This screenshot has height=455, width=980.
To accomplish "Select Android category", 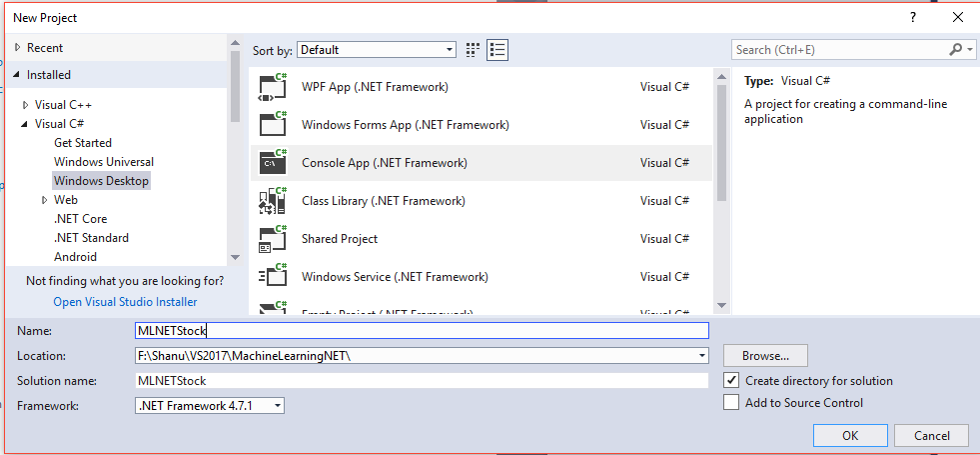I will click(x=75, y=257).
